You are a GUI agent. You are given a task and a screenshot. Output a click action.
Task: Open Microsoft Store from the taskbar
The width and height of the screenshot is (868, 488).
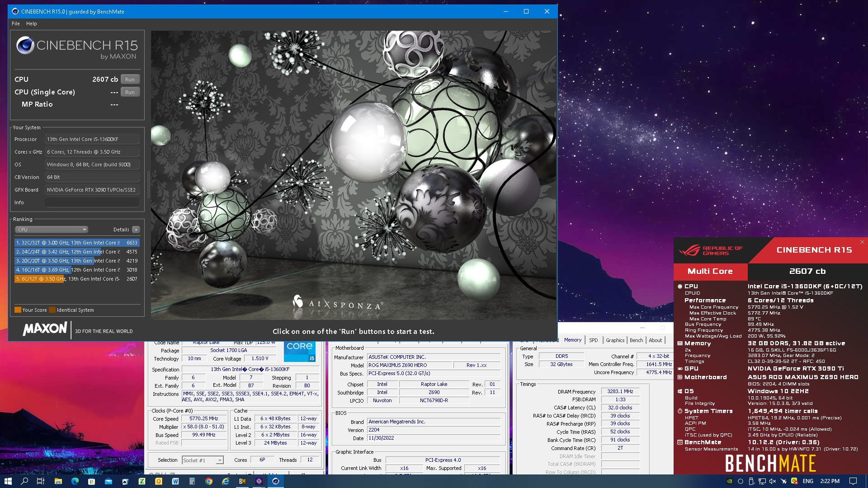pos(91,481)
